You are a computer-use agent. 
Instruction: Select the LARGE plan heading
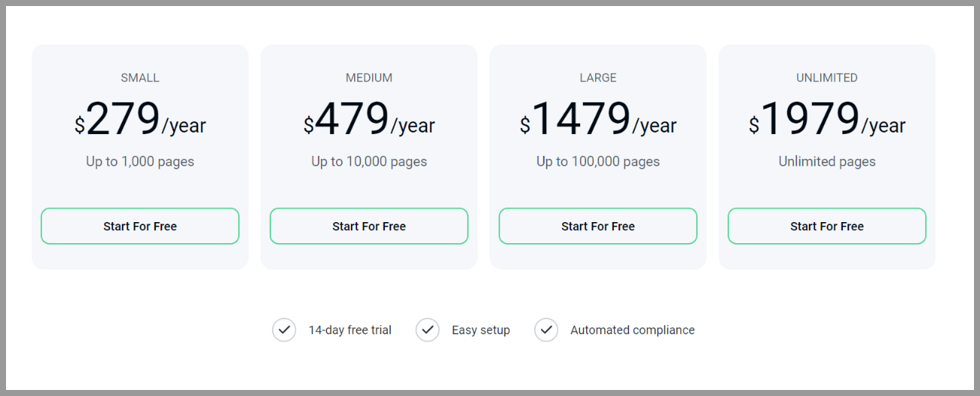(x=598, y=78)
